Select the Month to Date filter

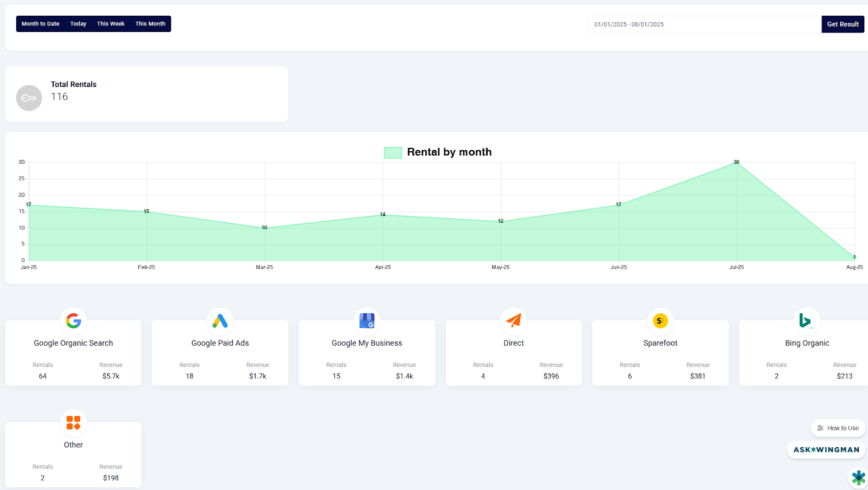click(41, 24)
